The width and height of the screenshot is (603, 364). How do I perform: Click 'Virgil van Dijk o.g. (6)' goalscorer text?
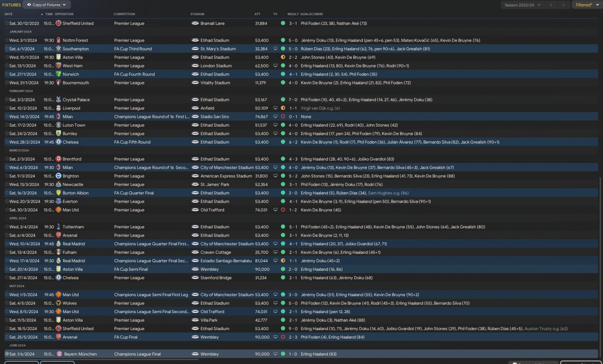coord(320,108)
